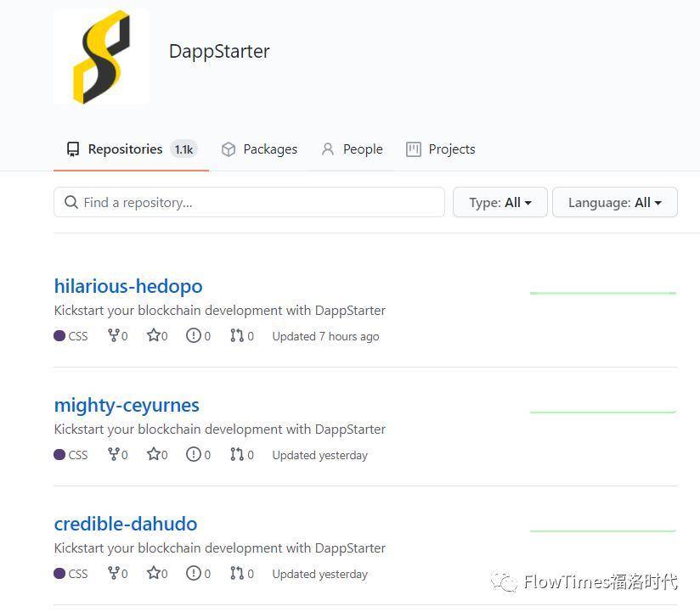Open the Type: All filter dropdown
Image resolution: width=700 pixels, height=612 pixels.
pyautogui.click(x=500, y=202)
